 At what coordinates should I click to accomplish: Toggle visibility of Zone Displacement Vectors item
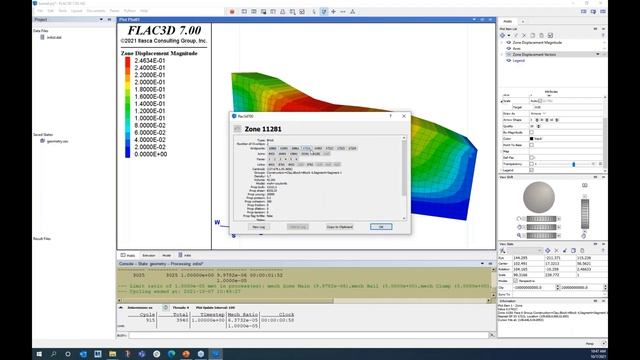coord(509,54)
